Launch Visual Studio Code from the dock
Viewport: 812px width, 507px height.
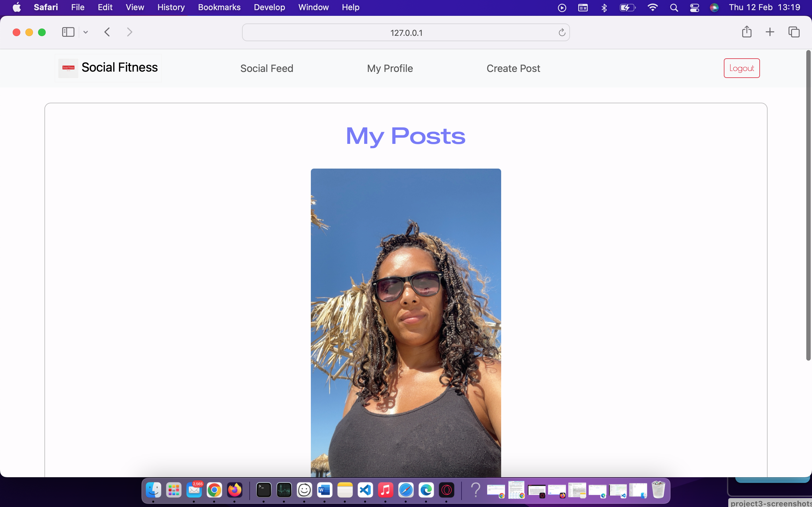click(365, 490)
